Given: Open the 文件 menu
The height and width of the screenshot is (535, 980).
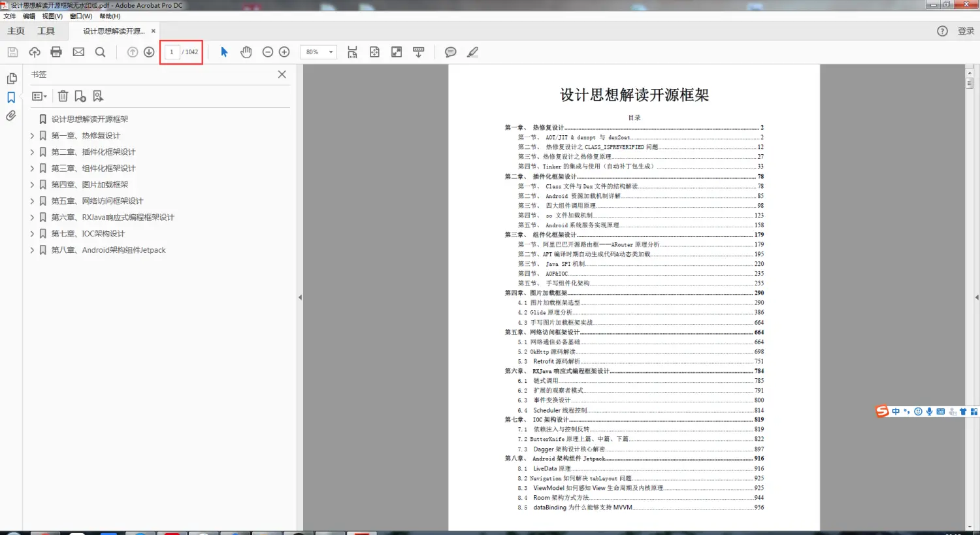Looking at the screenshot, I should pyautogui.click(x=10, y=16).
